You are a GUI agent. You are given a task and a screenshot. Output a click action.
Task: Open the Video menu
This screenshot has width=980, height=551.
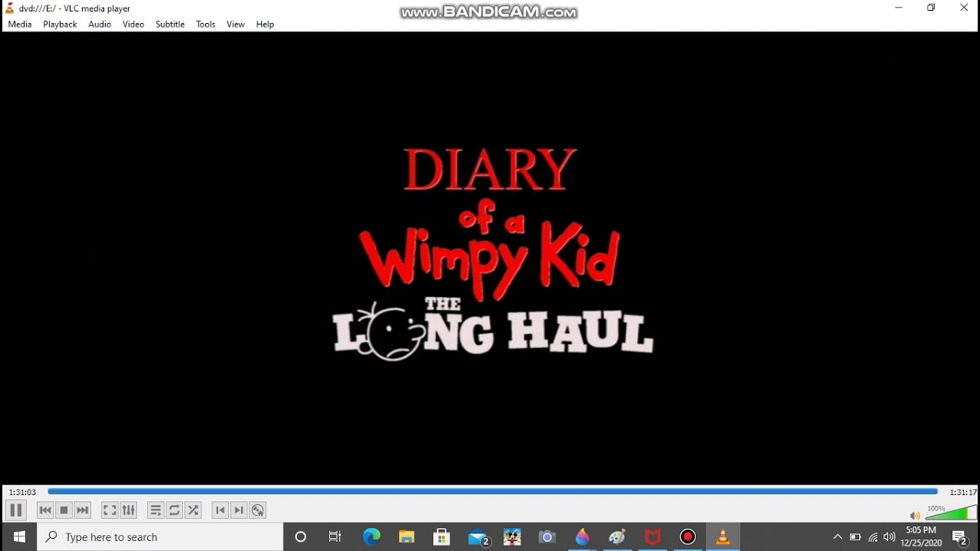[x=133, y=24]
